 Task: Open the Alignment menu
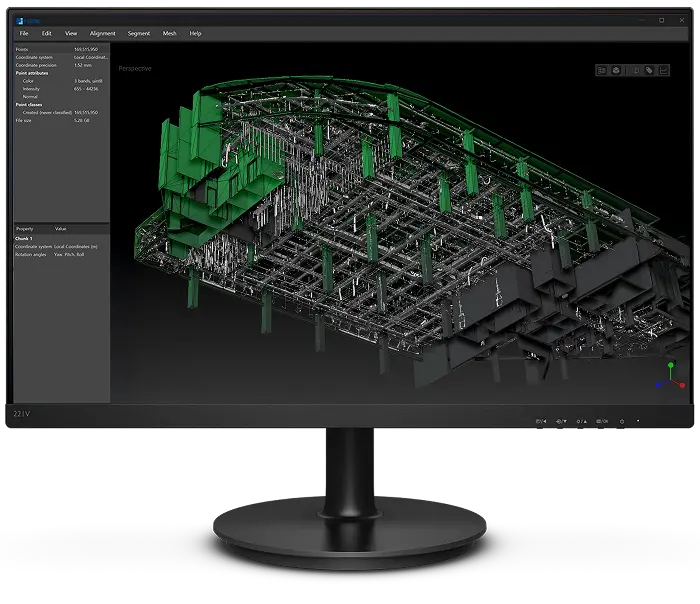pyautogui.click(x=102, y=33)
